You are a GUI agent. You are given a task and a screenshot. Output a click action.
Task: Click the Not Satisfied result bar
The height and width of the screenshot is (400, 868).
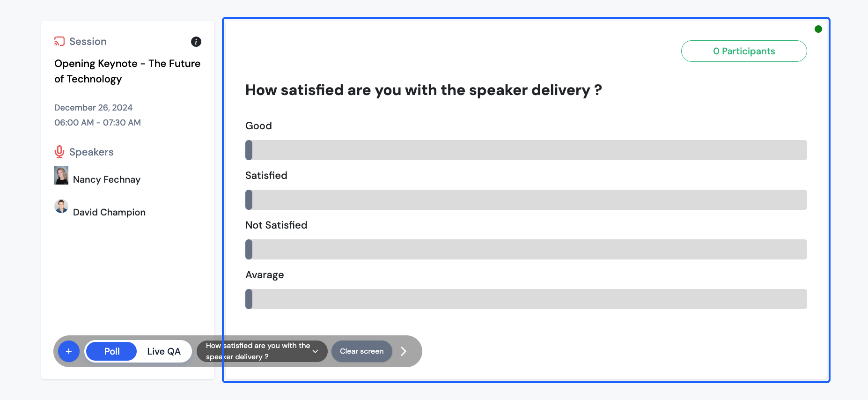click(526, 249)
